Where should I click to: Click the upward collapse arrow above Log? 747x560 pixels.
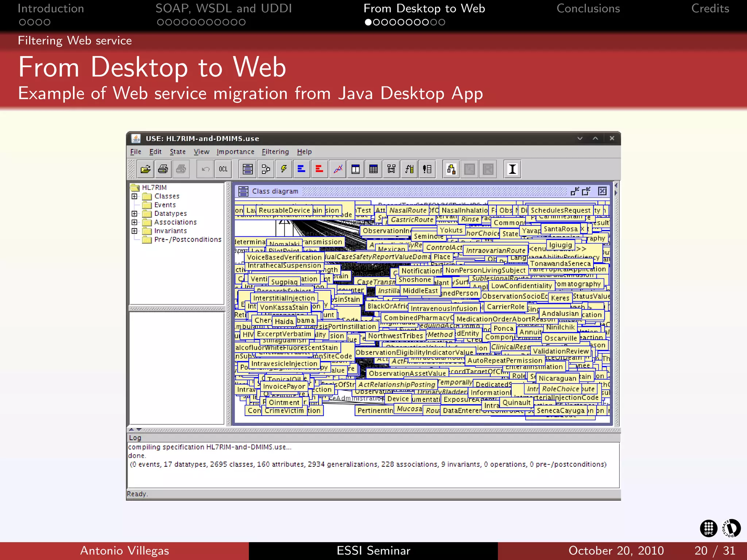[x=131, y=429]
